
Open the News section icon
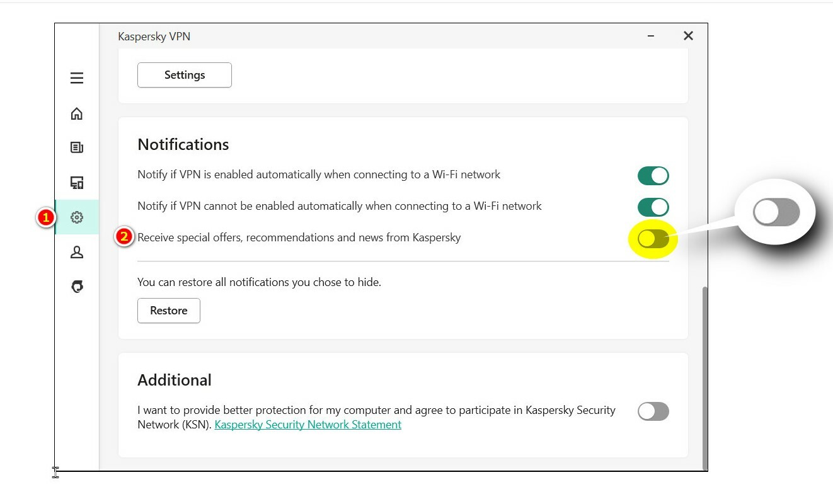click(x=77, y=147)
